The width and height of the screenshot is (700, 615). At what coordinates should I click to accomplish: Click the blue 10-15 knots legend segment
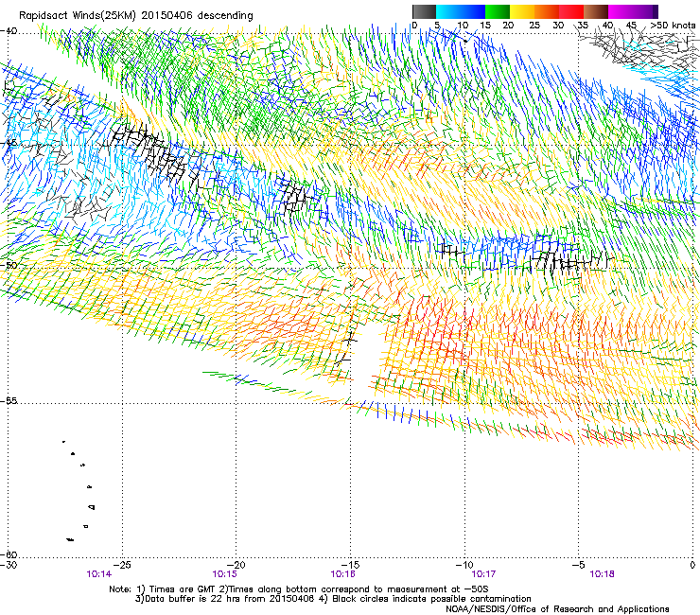[473, 11]
